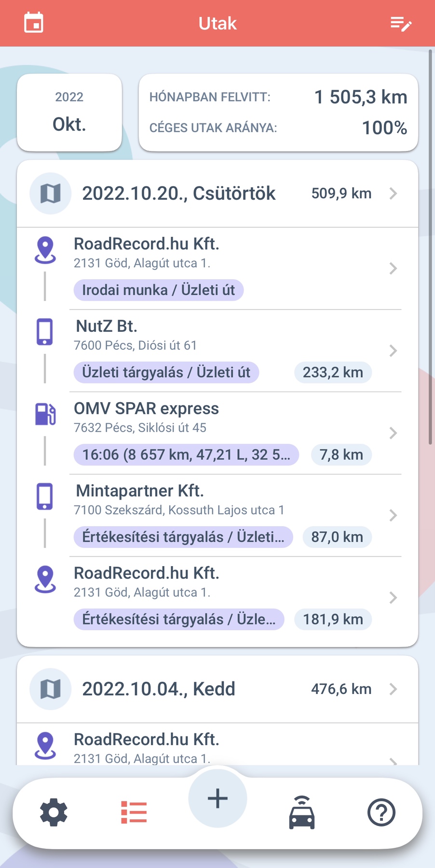Expand the 2022.10.20., Csütörtök day chevron
This screenshot has width=435, height=868.
394,193
